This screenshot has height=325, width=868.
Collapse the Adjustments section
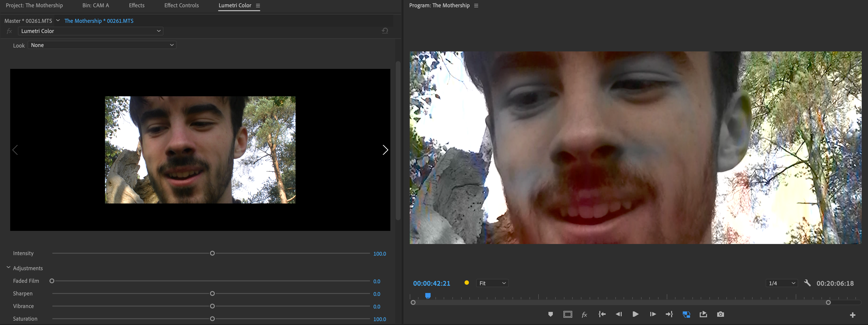coord(8,268)
